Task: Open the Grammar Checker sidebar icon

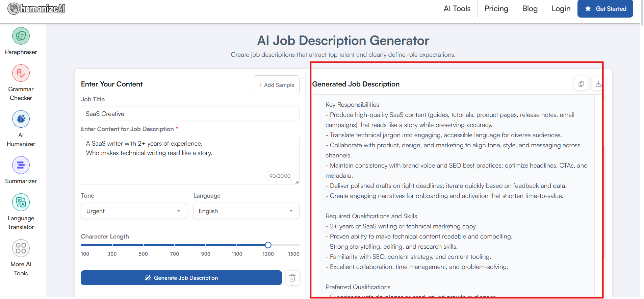Action: 21,73
